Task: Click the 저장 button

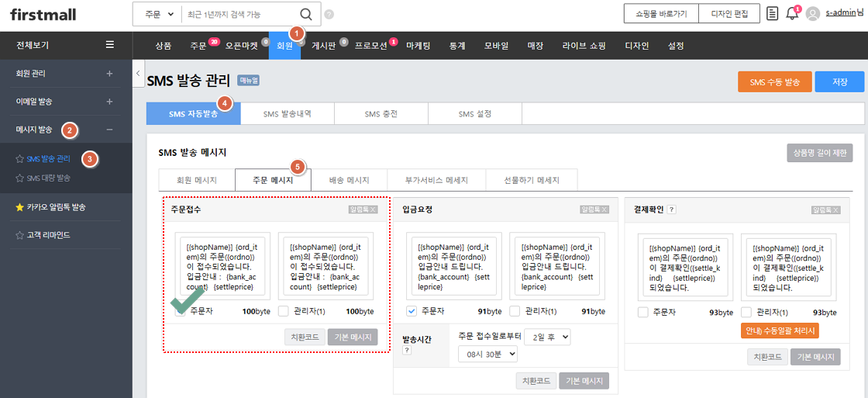Action: click(840, 81)
